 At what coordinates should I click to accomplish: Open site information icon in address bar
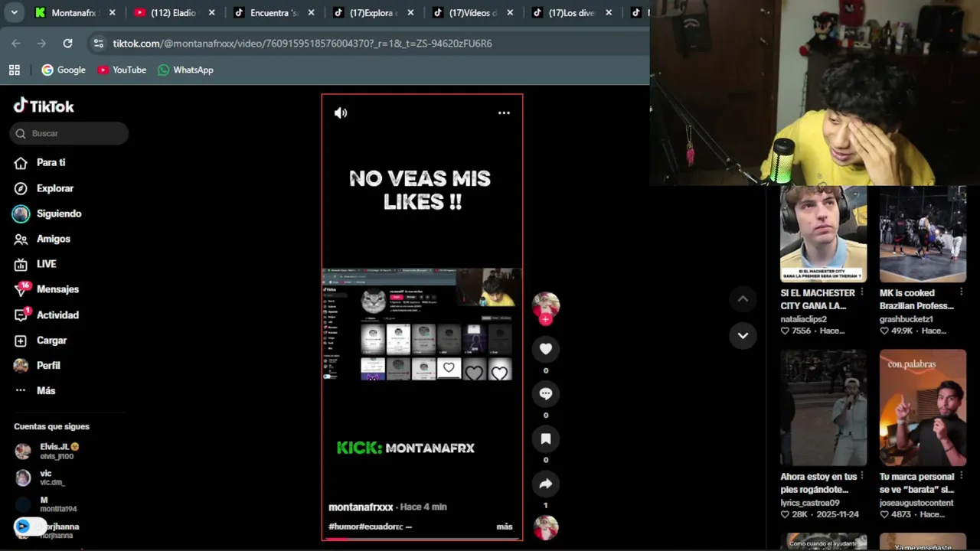(98, 44)
